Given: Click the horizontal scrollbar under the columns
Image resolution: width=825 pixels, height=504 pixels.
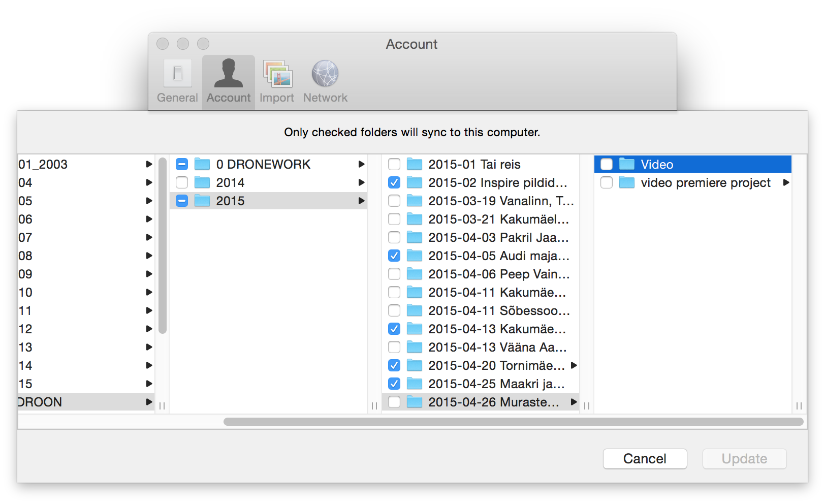Looking at the screenshot, I should pyautogui.click(x=513, y=422).
